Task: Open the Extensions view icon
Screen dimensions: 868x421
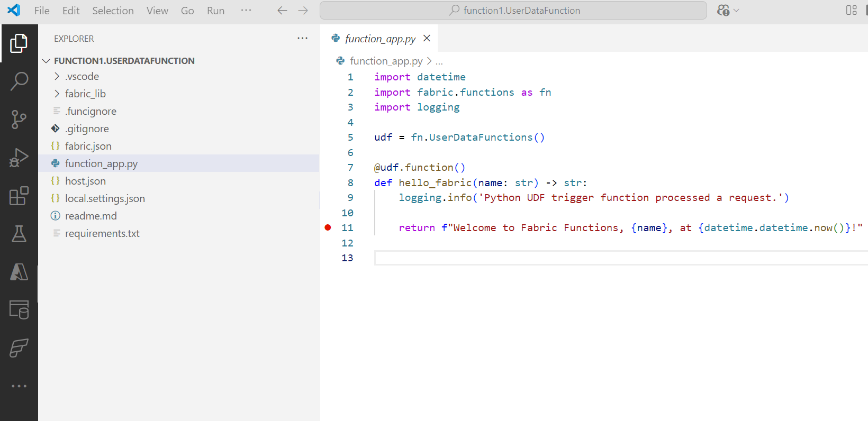Action: tap(19, 196)
